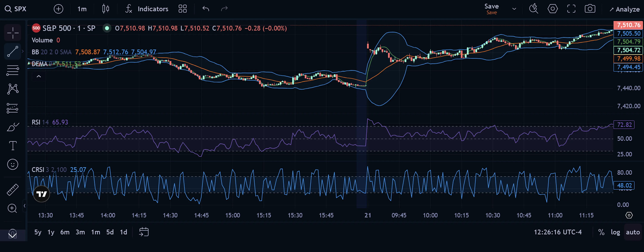Image resolution: width=644 pixels, height=252 pixels.
Task: Click the S&P 500 symbol title
Action: [69, 28]
